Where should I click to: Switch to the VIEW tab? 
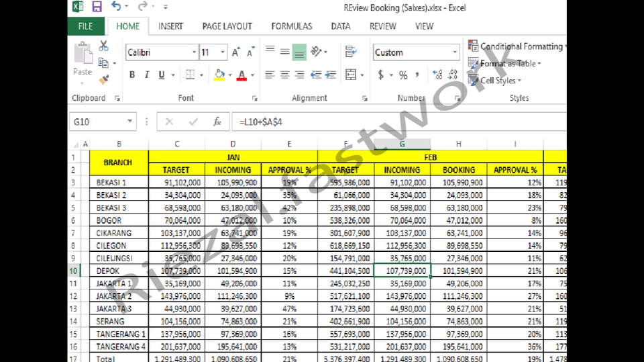[x=424, y=26]
